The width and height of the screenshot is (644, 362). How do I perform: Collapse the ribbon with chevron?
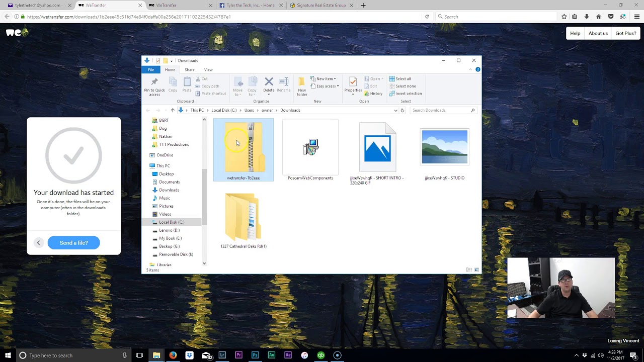tap(470, 69)
